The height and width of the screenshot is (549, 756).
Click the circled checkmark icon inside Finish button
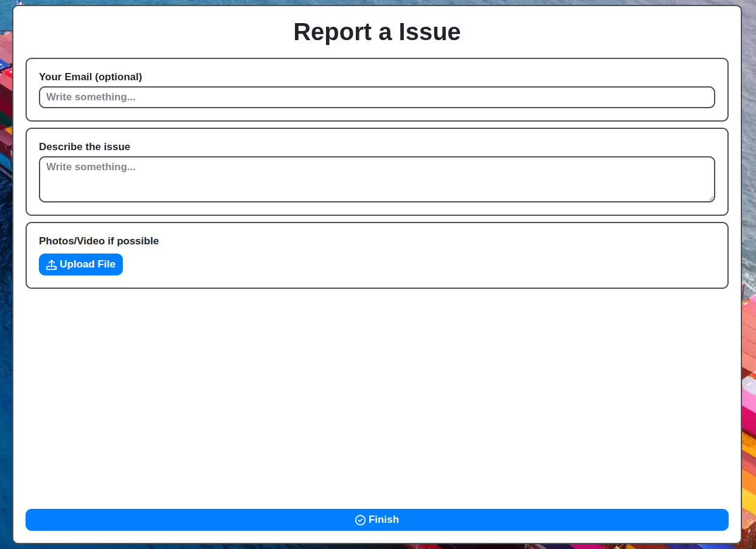tap(360, 520)
